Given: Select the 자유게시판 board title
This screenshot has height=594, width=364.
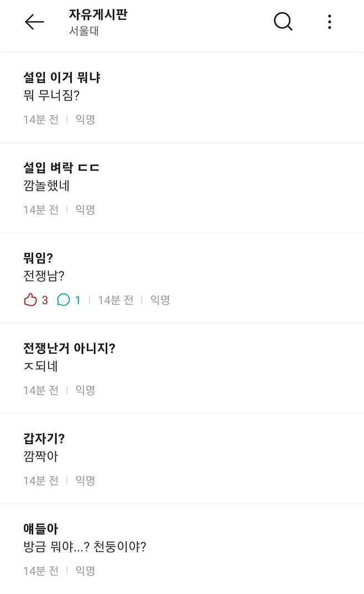Looking at the screenshot, I should [98, 15].
